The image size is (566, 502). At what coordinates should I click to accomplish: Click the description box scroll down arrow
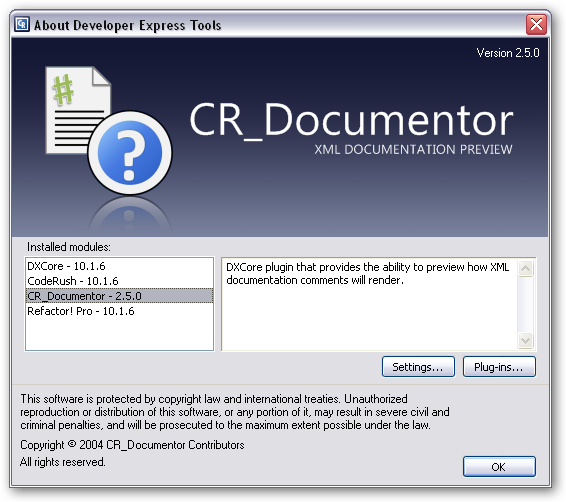[x=525, y=340]
